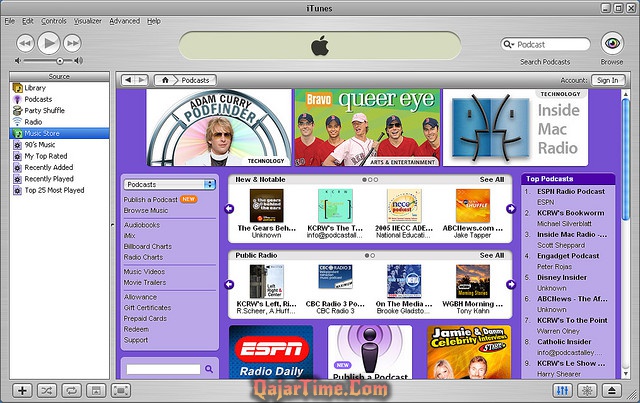Viewport: 640px width, 403px height.
Task: Click the Search Podcasts input field
Action: pos(550,44)
